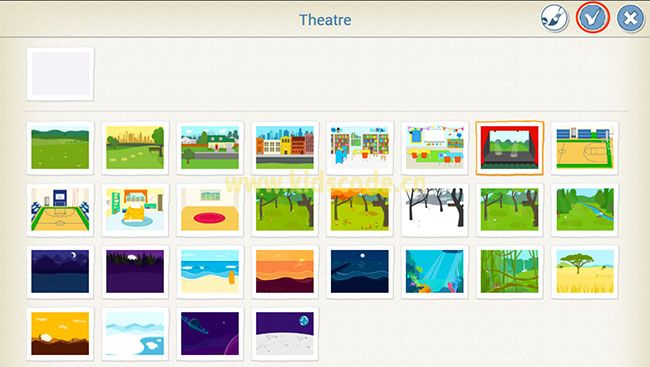Pick the green farm hills background
650x367 pixels.
pos(61,148)
